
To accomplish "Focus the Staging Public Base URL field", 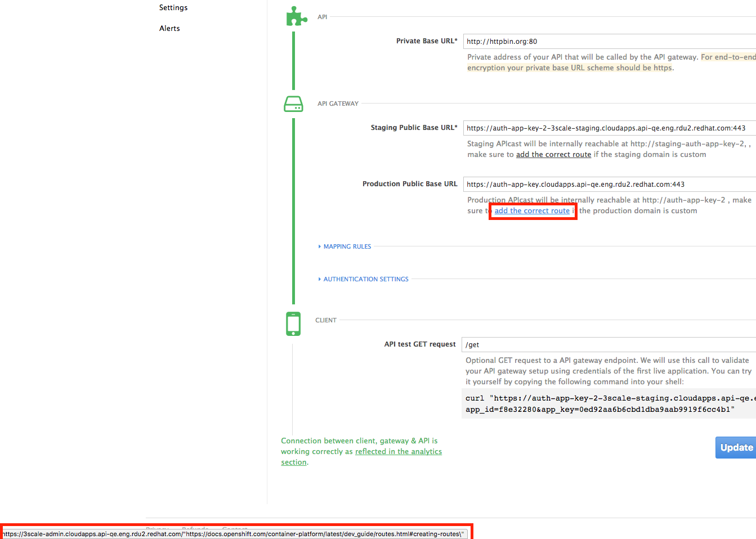I will point(610,128).
